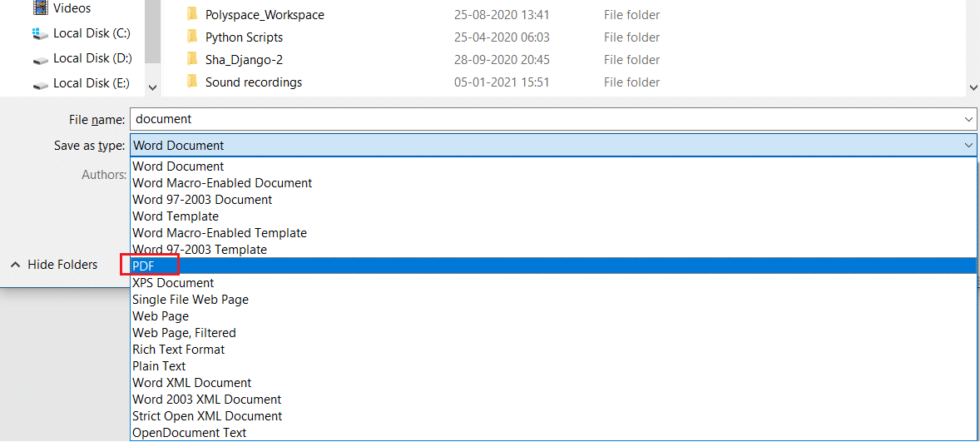Select PDF from the file type list

[553, 266]
